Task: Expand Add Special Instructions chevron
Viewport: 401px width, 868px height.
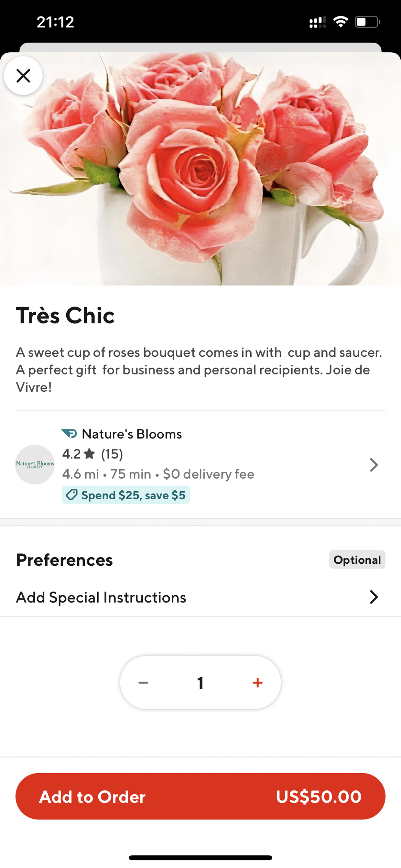Action: (374, 597)
